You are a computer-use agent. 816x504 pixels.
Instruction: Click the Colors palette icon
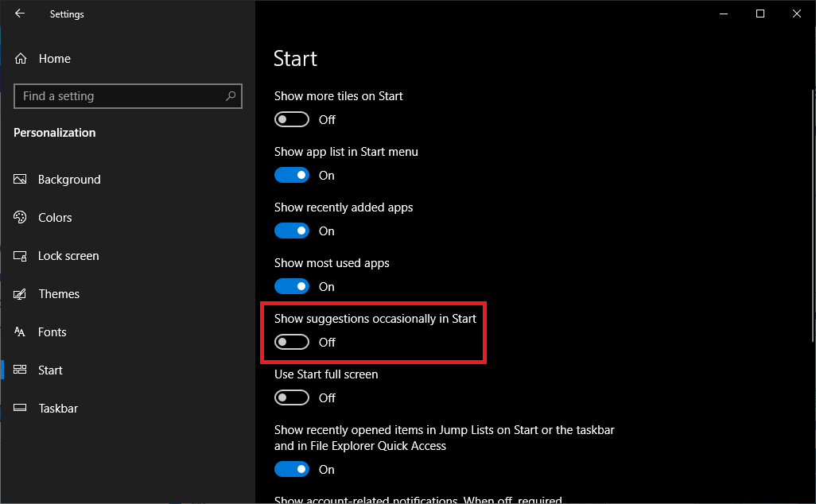coord(21,218)
